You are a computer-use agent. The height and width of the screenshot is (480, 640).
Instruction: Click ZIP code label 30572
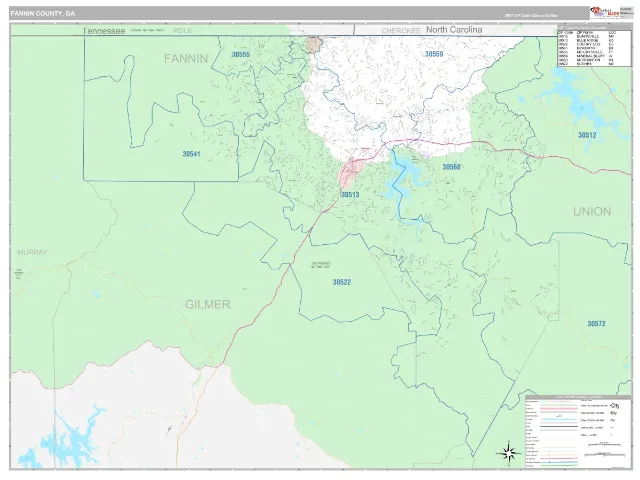point(596,324)
